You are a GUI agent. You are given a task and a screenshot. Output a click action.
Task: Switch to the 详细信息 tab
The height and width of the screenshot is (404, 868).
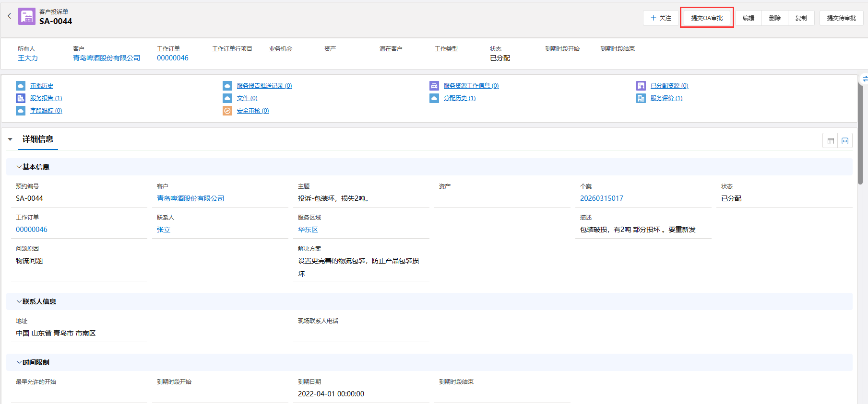tap(38, 139)
